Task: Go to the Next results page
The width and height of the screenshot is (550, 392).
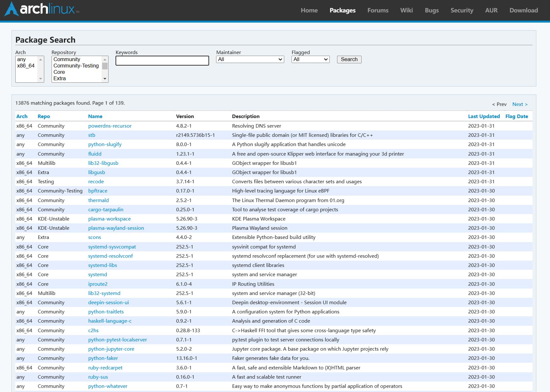Action: 520,104
